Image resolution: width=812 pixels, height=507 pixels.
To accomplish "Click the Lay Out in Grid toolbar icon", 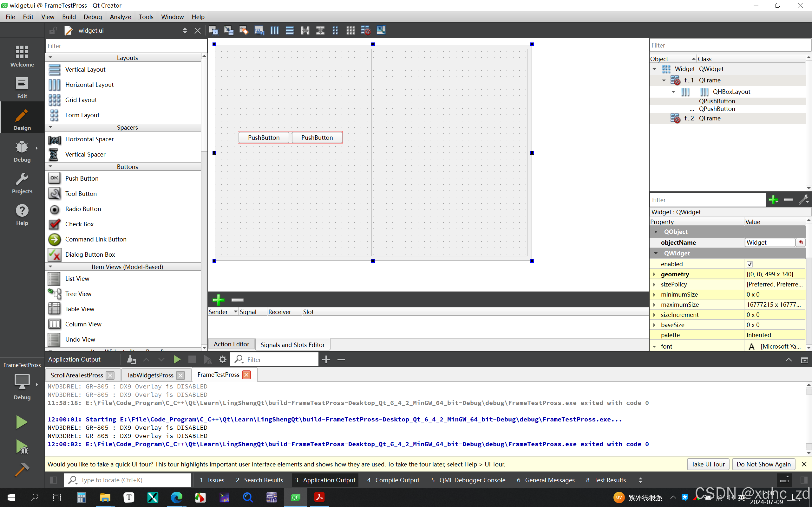I will point(350,30).
